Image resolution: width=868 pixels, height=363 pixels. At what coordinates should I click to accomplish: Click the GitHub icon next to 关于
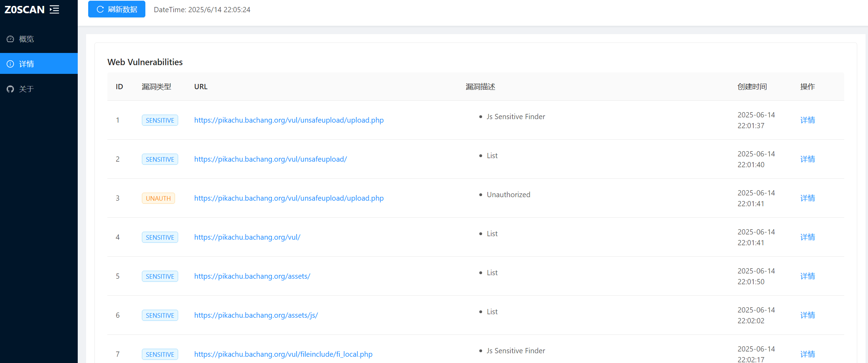pos(10,89)
